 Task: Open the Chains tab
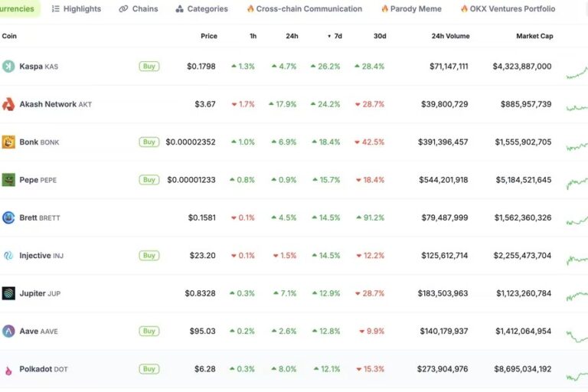coord(139,8)
